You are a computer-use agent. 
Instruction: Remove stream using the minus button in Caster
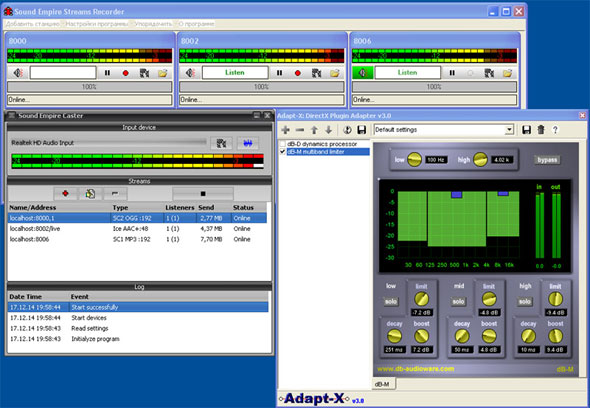point(115,193)
